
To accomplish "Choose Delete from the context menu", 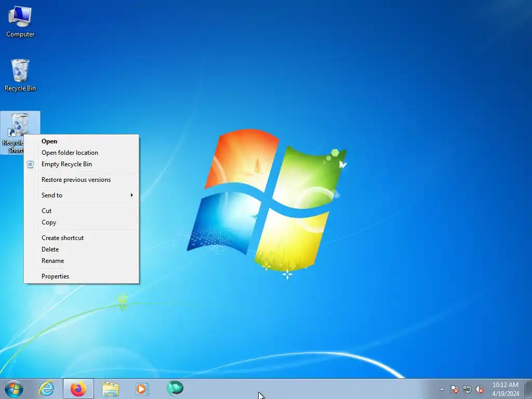I will (82, 249).
